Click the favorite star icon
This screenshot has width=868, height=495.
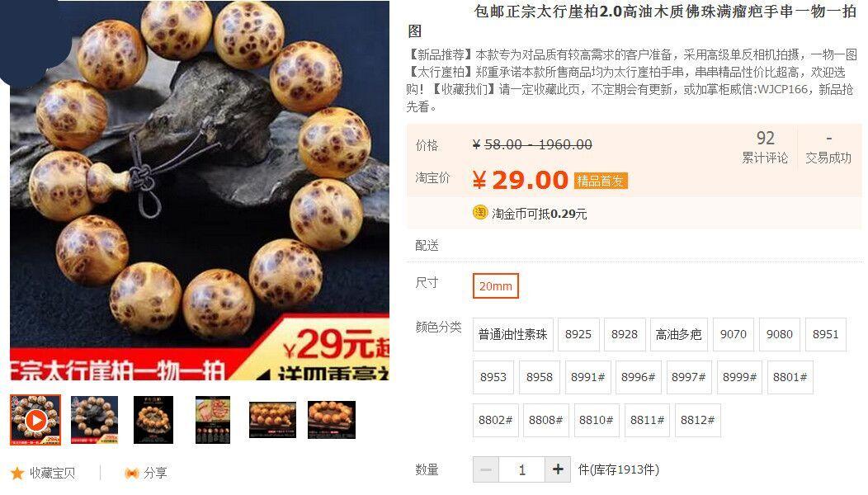click(17, 474)
